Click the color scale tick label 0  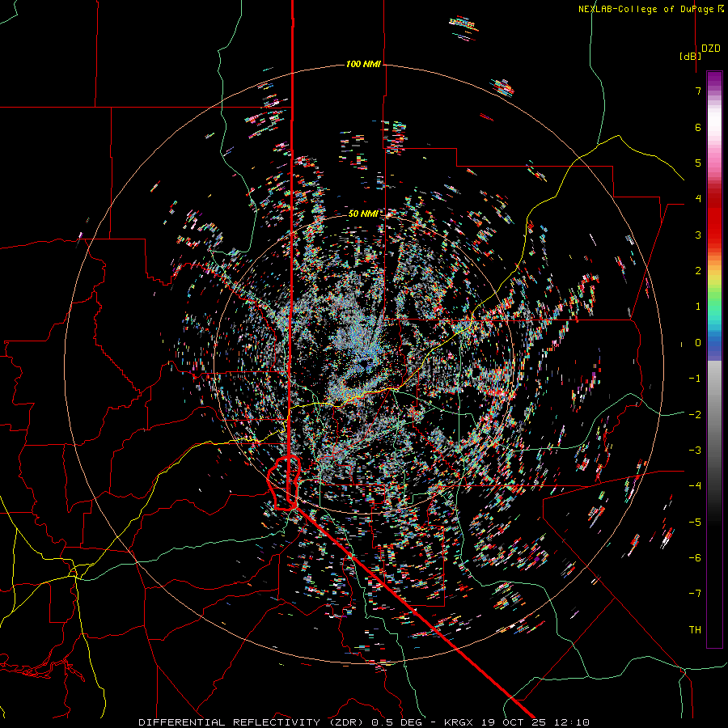coord(698,343)
